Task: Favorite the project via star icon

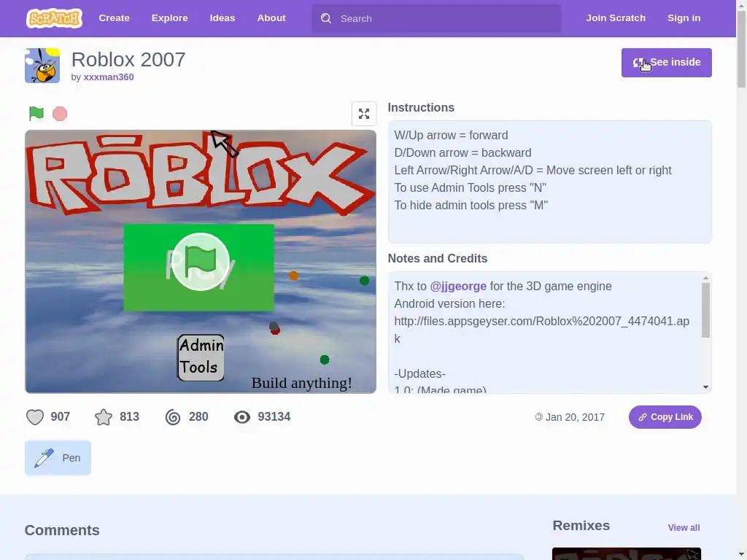Action: 104,417
